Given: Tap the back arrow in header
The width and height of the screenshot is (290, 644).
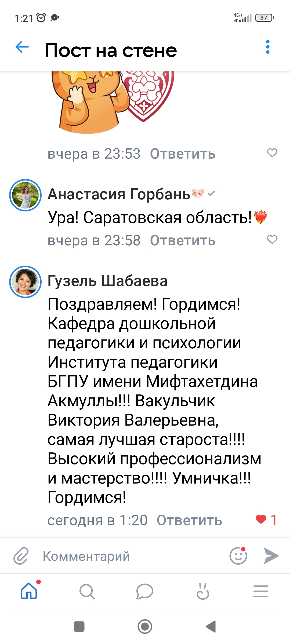Looking at the screenshot, I should pyautogui.click(x=22, y=47).
